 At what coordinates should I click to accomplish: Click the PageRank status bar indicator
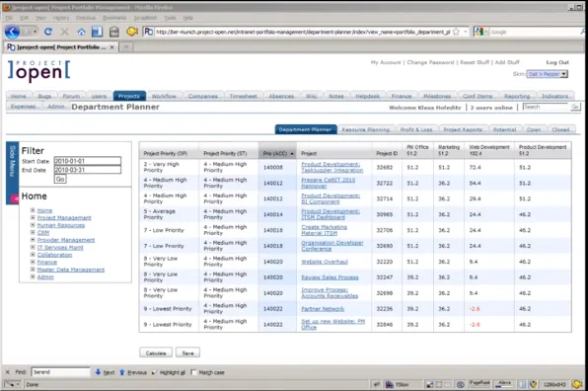point(479,383)
